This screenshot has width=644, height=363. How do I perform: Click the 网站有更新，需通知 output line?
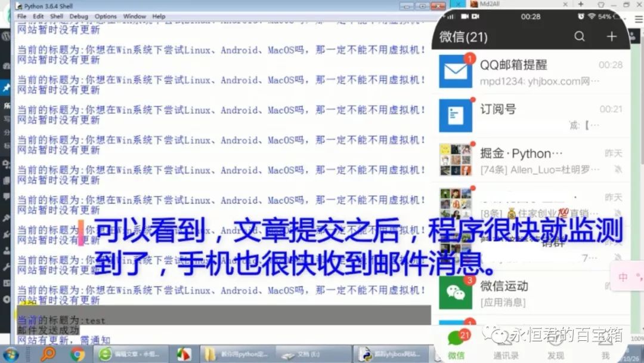pos(64,340)
